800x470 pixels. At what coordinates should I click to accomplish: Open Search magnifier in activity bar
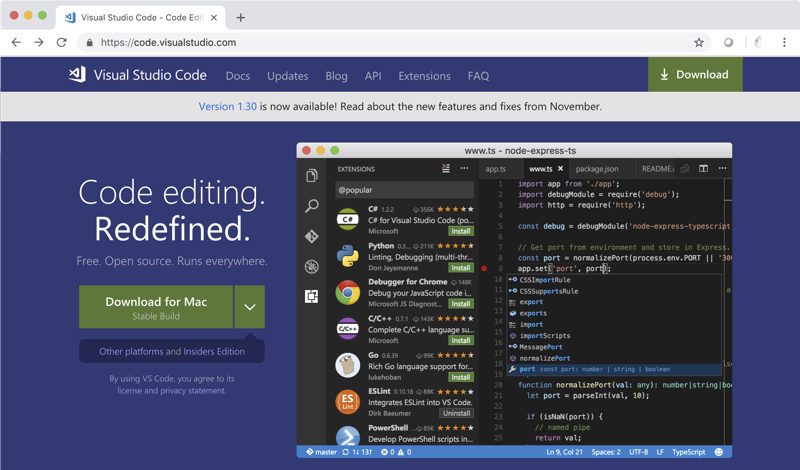click(x=312, y=206)
